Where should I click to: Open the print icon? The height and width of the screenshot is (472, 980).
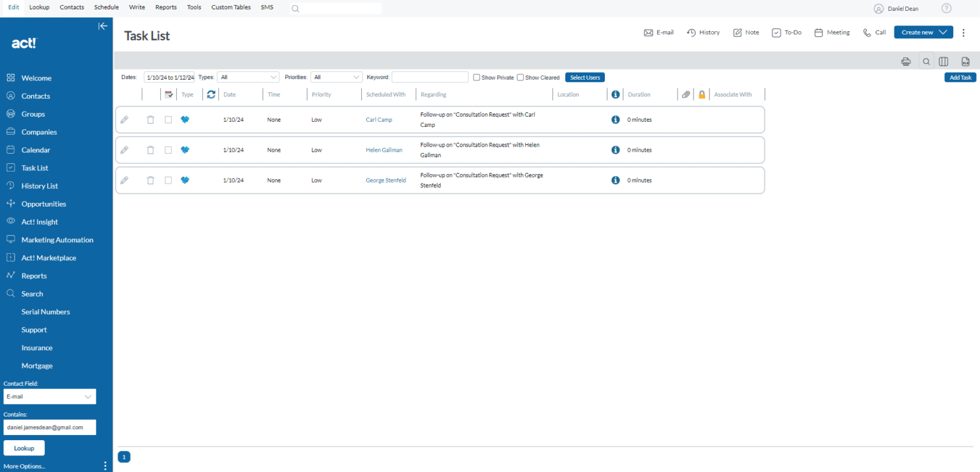click(906, 61)
